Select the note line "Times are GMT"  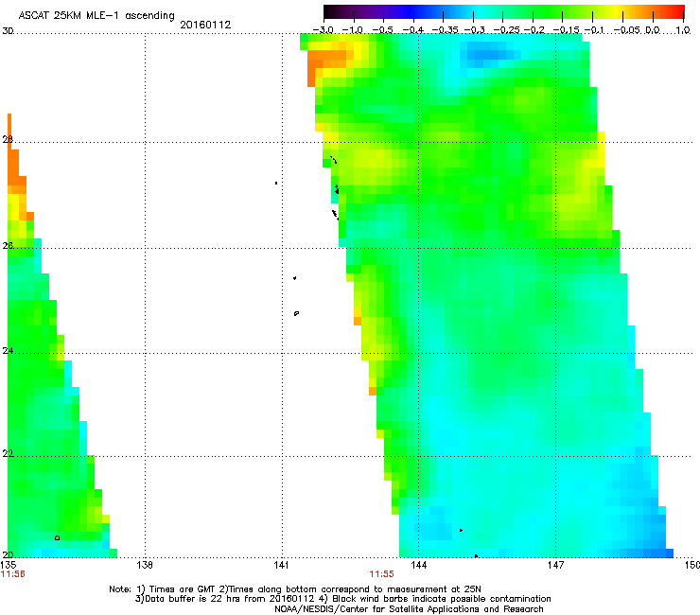(295, 589)
